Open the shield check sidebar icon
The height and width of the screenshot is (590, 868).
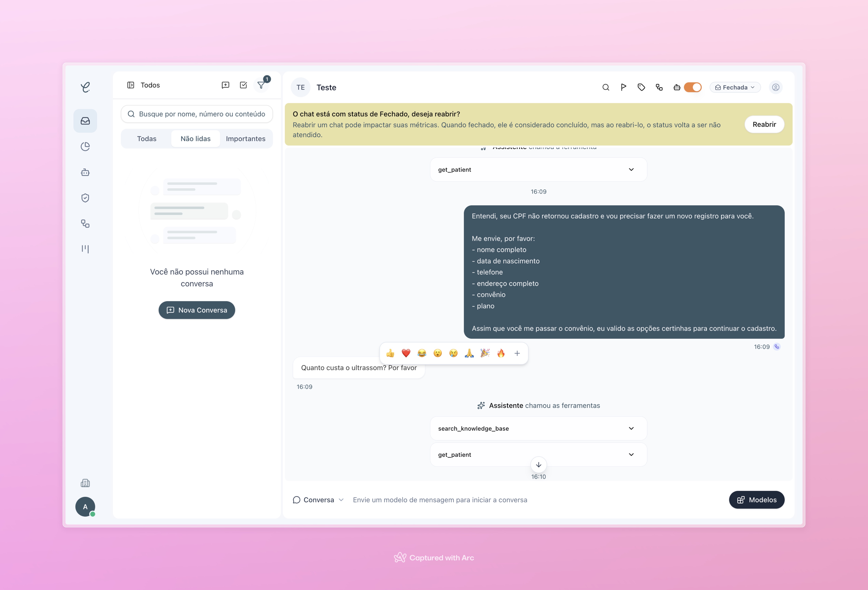[x=85, y=198]
